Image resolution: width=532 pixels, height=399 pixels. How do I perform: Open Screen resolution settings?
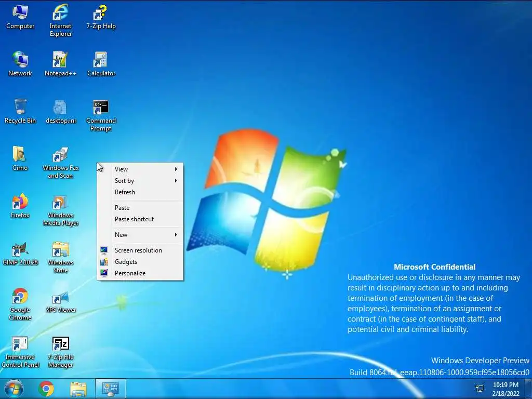point(140,250)
